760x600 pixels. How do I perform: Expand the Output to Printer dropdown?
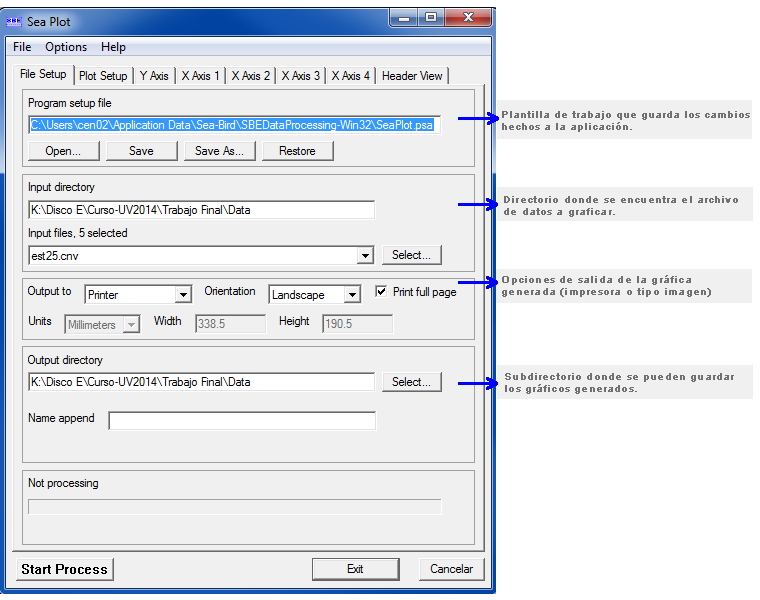click(x=182, y=295)
